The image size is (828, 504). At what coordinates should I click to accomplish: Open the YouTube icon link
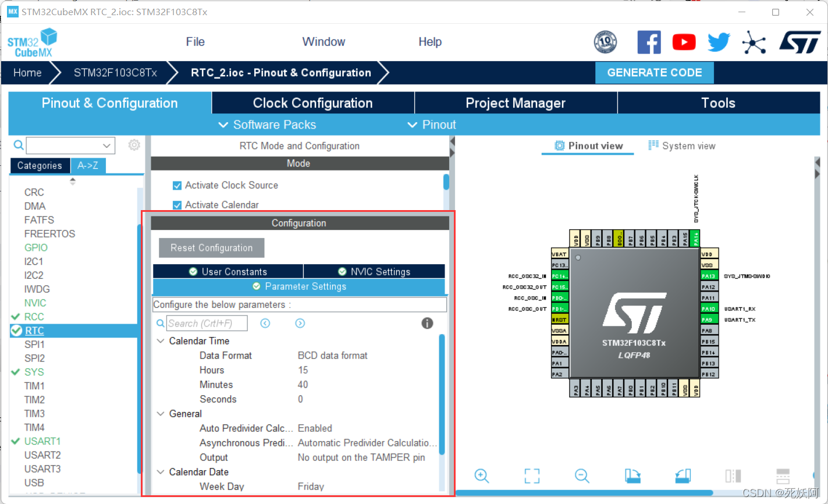(x=684, y=42)
